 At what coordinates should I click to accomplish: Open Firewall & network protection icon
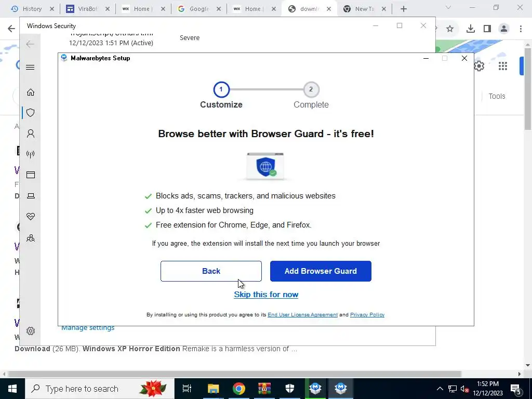tap(31, 154)
